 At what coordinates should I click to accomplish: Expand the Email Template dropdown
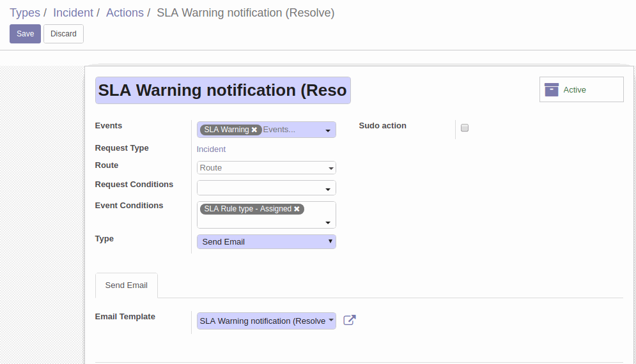267,321
